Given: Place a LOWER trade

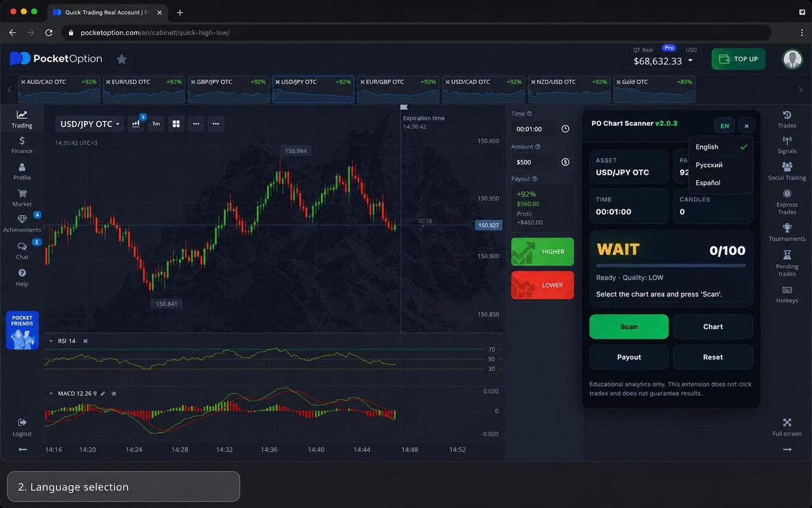Looking at the screenshot, I should [542, 285].
